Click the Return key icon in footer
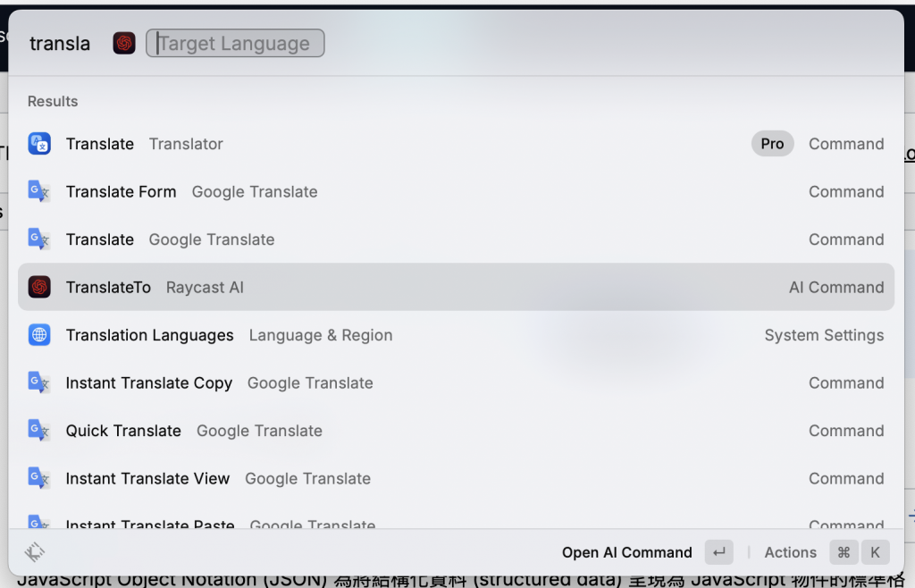915x588 pixels. coord(719,552)
